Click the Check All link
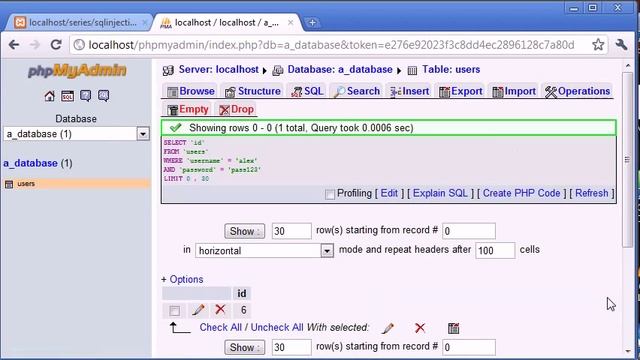Viewport: 640px width, 360px height. pos(220,327)
